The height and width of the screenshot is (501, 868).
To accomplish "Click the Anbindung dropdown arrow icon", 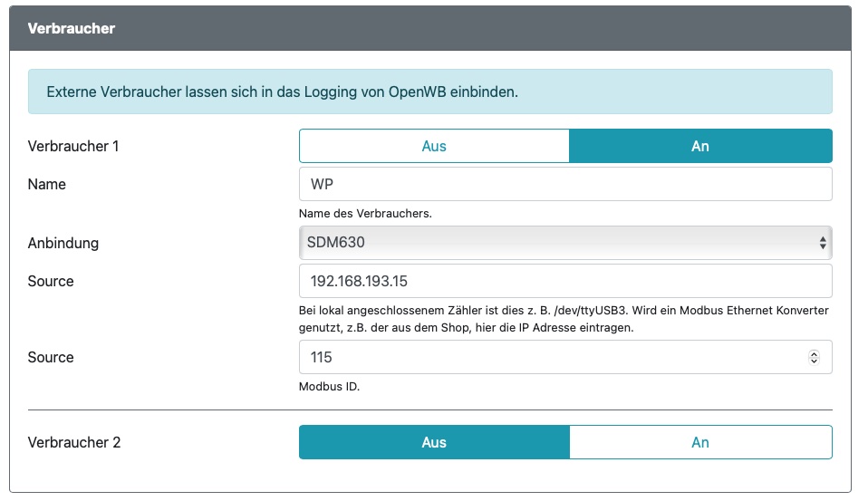I will [822, 243].
